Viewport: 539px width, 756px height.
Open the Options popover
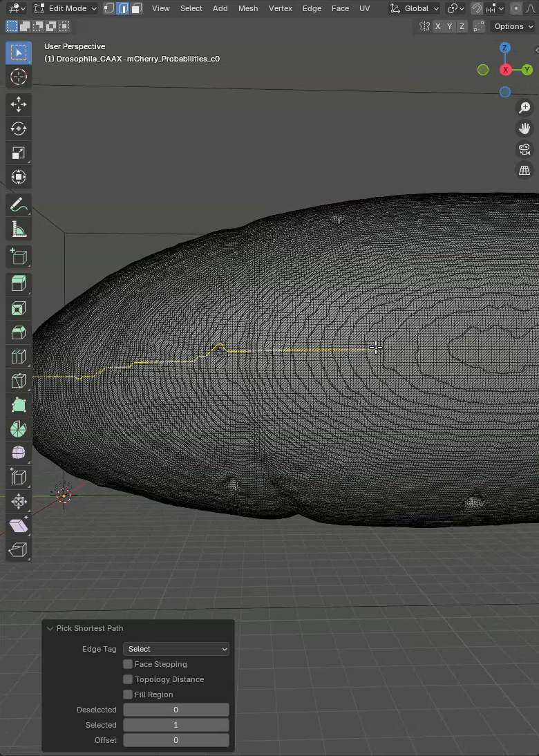(513, 26)
